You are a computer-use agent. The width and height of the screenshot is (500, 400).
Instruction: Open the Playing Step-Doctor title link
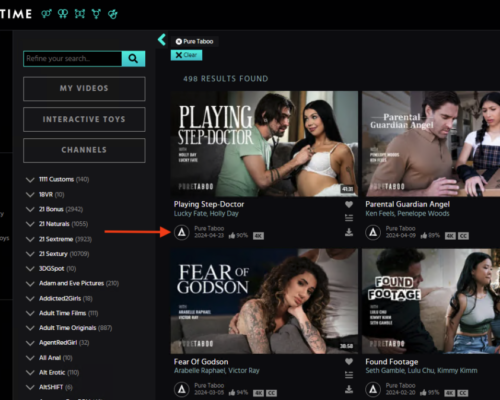point(209,204)
